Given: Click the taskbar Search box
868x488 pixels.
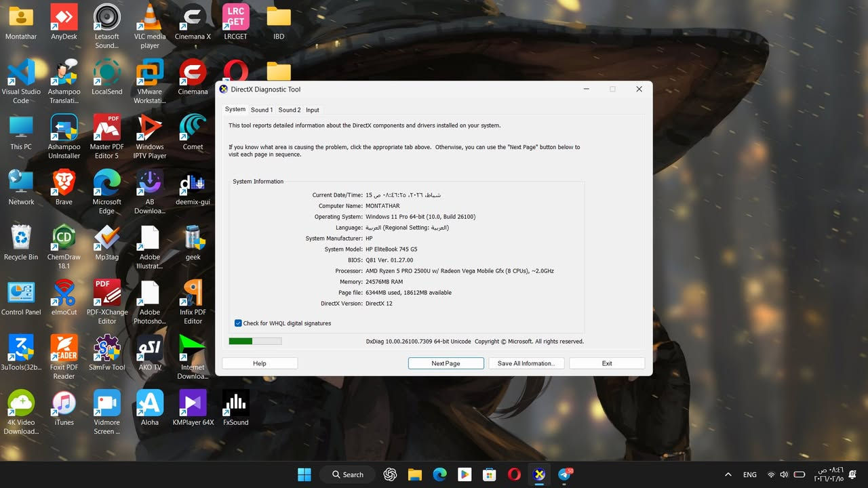Looking at the screenshot, I should 347,474.
